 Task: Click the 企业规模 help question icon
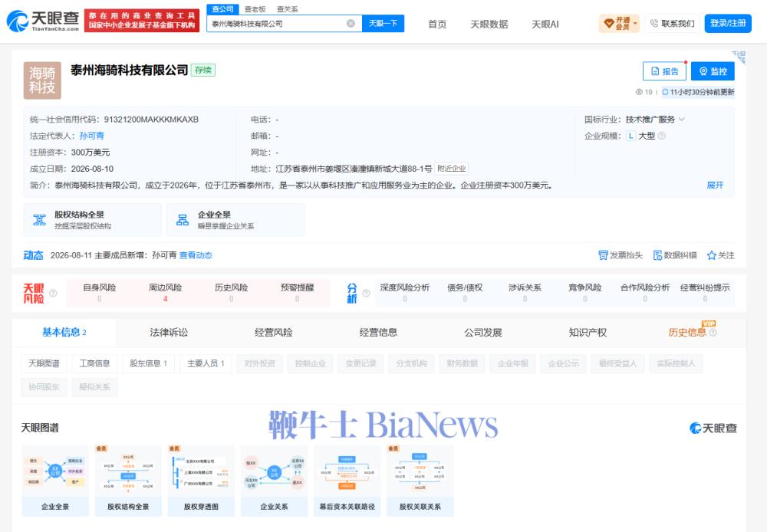(661, 136)
